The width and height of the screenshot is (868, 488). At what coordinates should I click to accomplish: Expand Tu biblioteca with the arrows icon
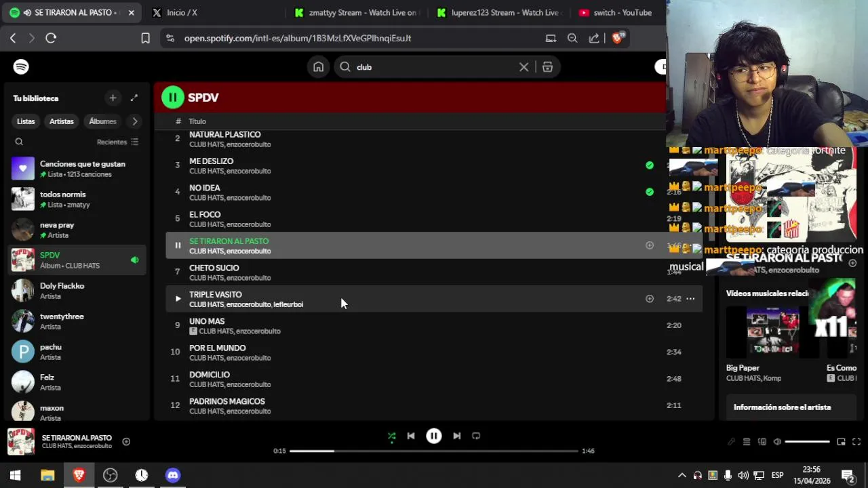pos(134,98)
